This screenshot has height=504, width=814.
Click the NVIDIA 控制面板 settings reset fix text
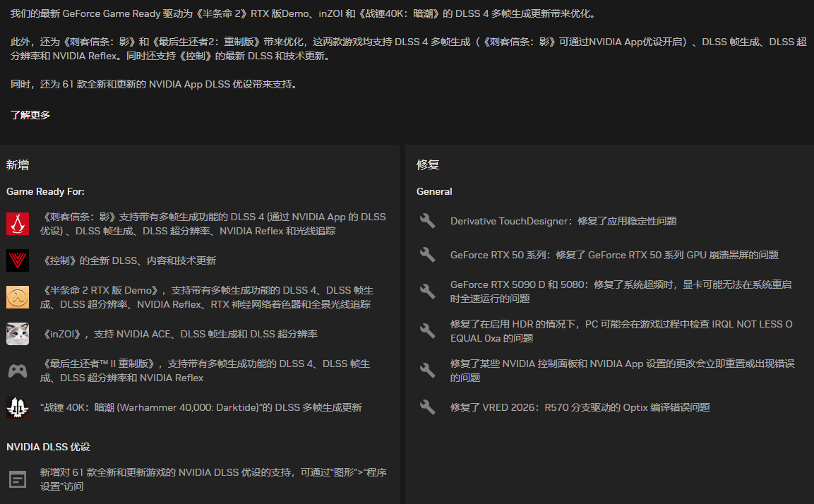623,370
